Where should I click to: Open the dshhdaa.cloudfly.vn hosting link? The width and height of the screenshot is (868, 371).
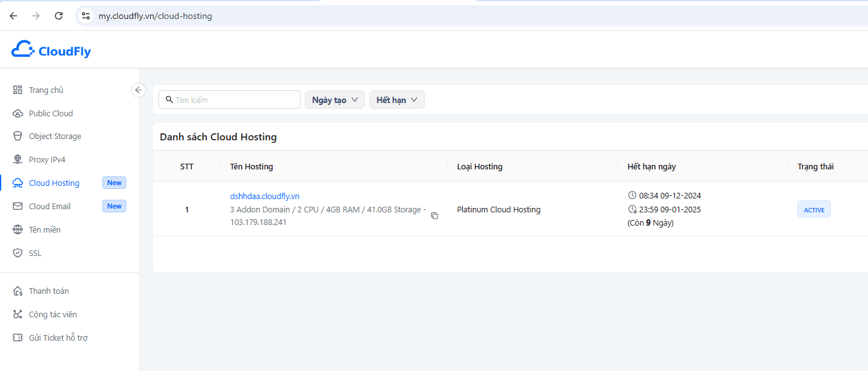click(265, 196)
